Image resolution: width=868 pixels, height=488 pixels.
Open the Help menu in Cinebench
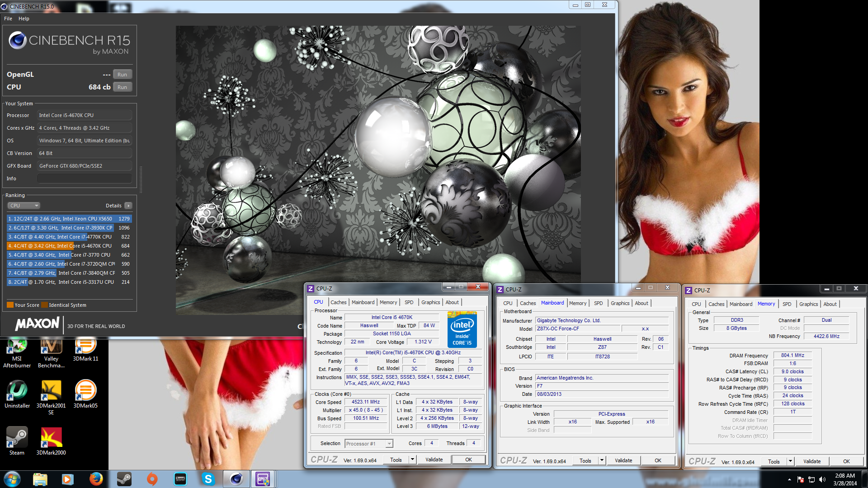(x=24, y=19)
